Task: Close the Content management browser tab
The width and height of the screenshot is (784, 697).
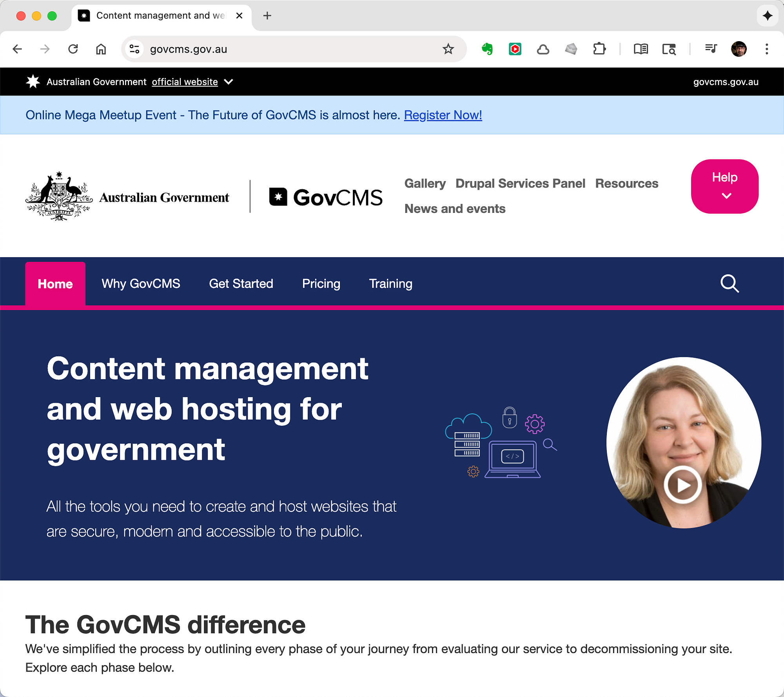Action: tap(240, 16)
